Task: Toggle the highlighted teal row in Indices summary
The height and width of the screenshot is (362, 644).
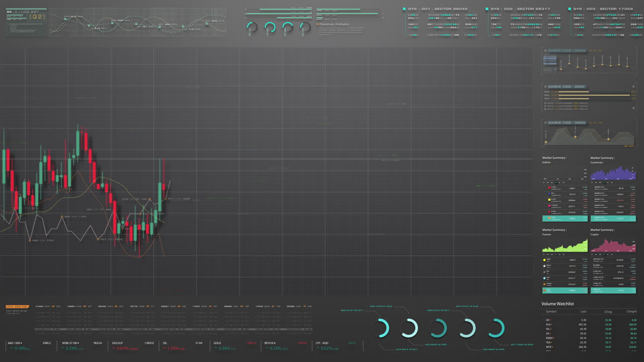Action: [x=566, y=218]
